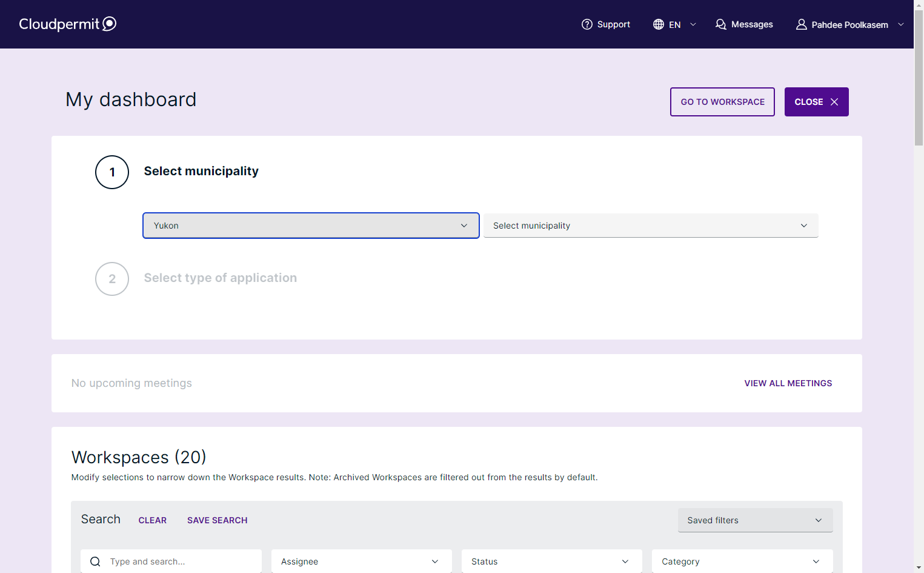Expand the EN language dropdown arrow
The image size is (924, 573).
(693, 24)
